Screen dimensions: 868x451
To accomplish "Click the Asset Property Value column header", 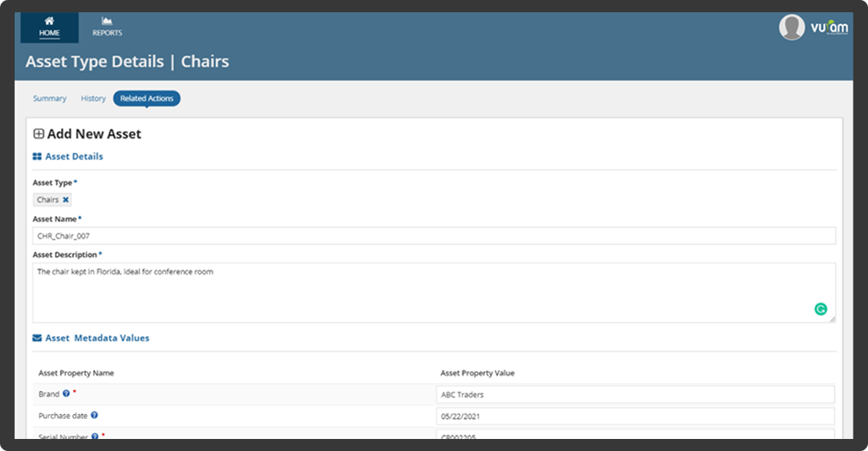I will click(477, 373).
